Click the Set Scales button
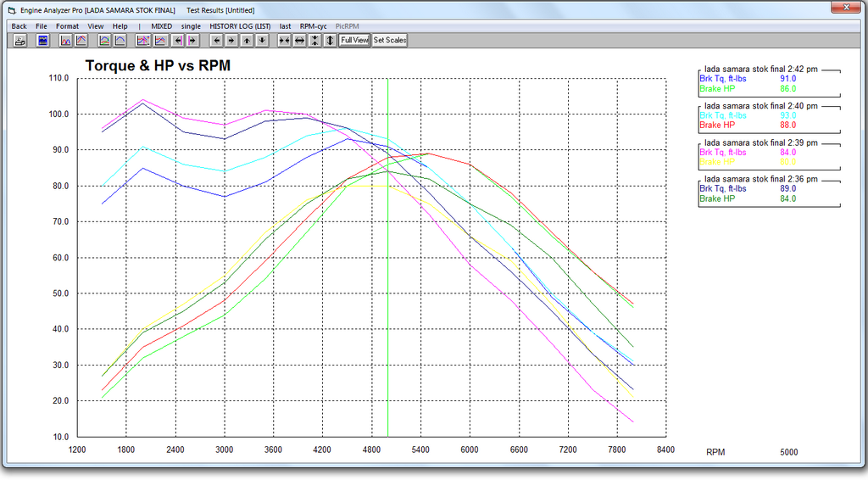 pyautogui.click(x=390, y=40)
